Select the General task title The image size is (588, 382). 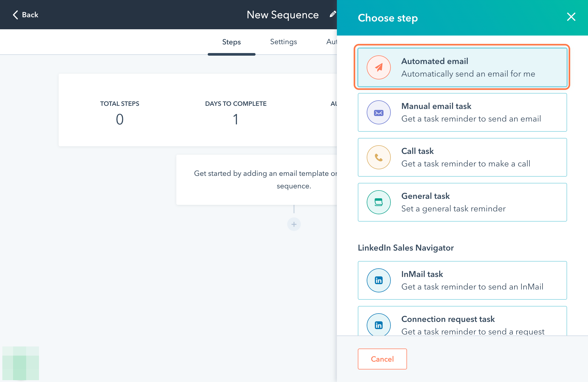tap(425, 196)
